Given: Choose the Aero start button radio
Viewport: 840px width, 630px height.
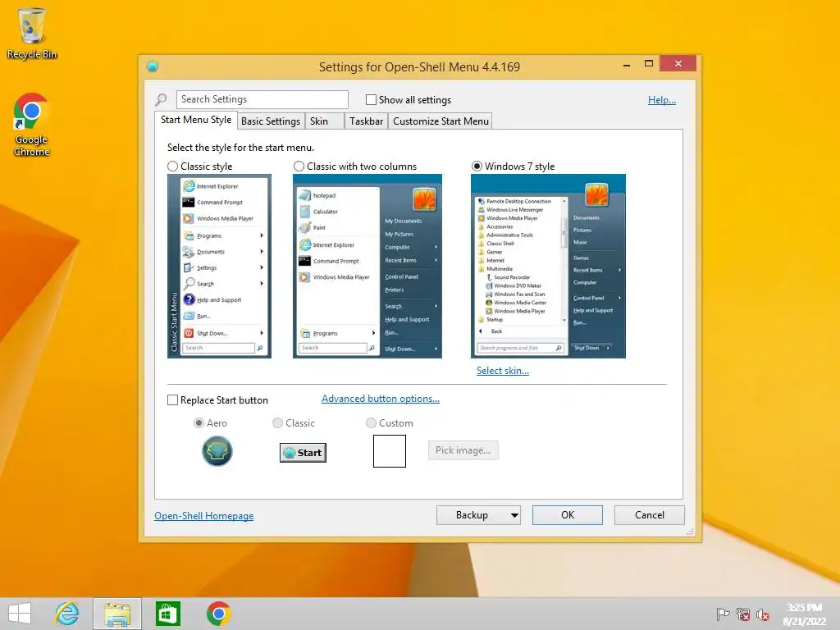Looking at the screenshot, I should tap(199, 423).
